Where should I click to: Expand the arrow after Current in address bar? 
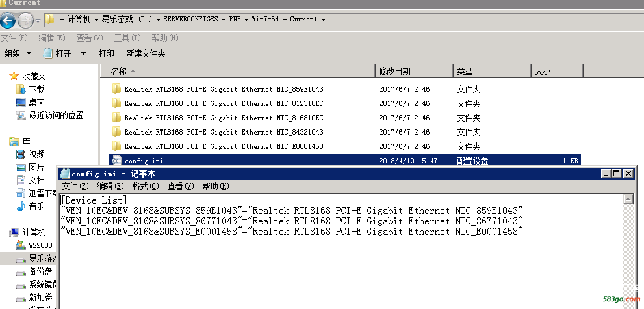pyautogui.click(x=323, y=20)
